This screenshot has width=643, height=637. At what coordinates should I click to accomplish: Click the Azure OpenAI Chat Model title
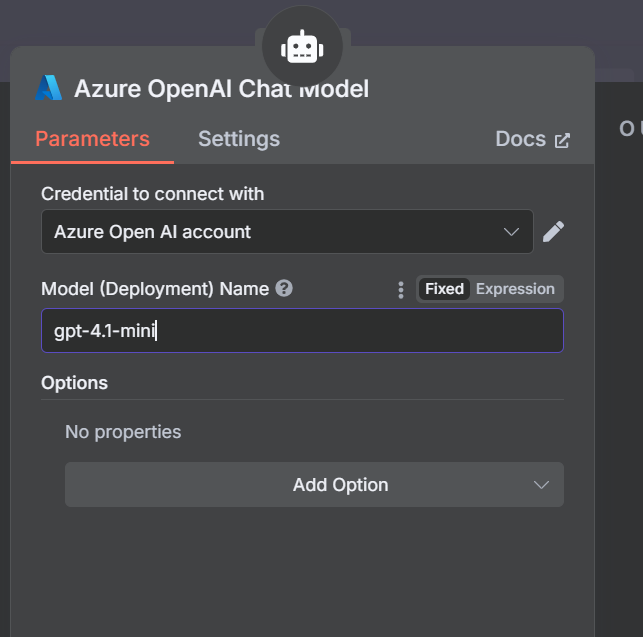[x=221, y=89]
